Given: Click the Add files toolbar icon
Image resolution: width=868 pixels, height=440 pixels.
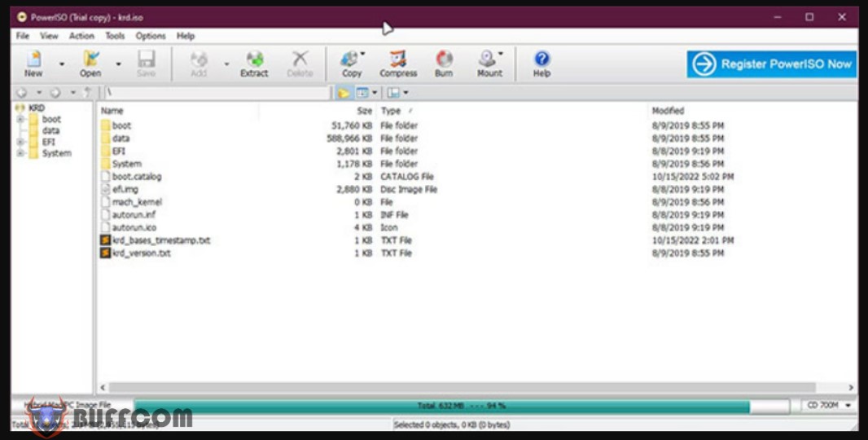Looking at the screenshot, I should point(199,64).
